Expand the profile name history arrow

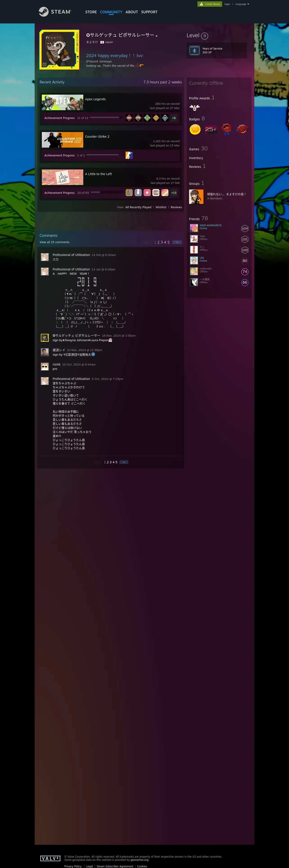point(156,36)
